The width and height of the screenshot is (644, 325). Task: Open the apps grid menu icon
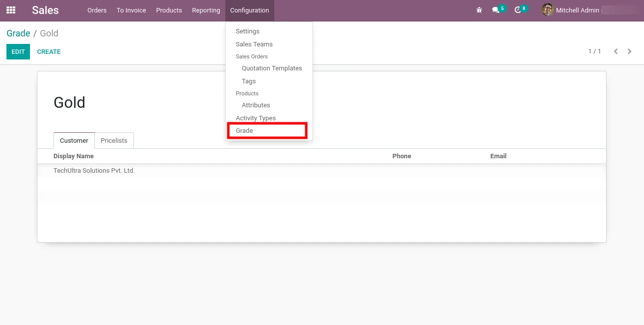coord(10,10)
